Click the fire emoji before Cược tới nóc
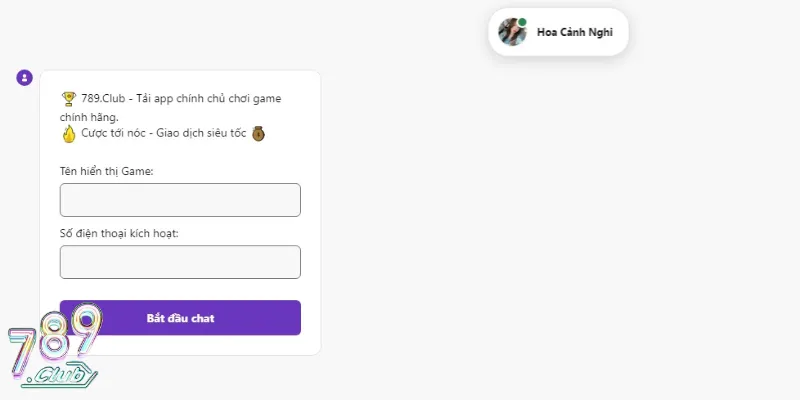 click(68, 134)
